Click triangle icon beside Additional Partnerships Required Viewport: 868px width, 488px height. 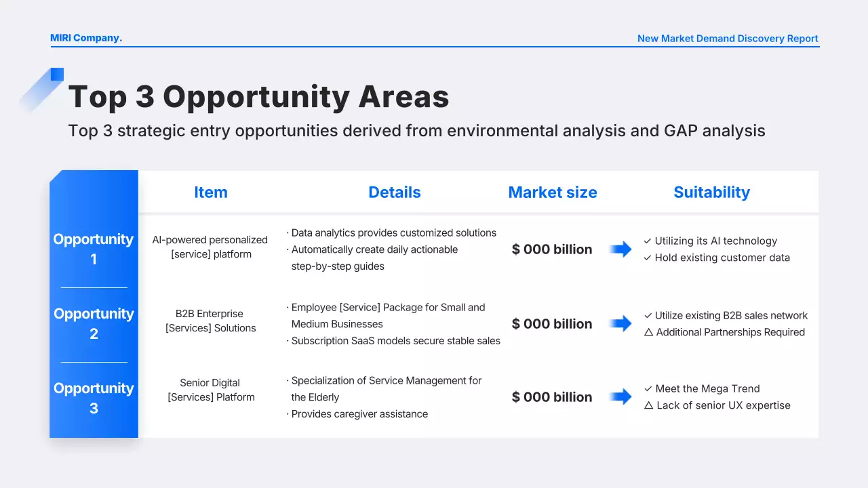point(648,332)
